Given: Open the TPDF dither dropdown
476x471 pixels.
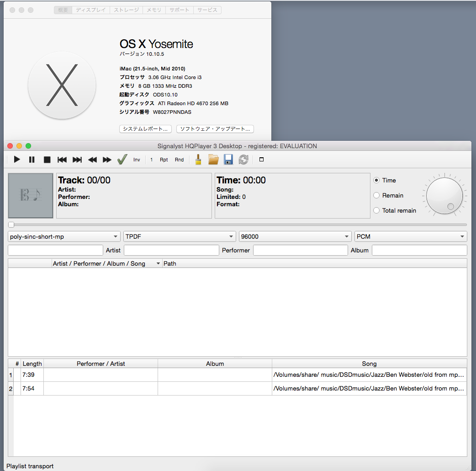Looking at the screenshot, I should [179, 236].
